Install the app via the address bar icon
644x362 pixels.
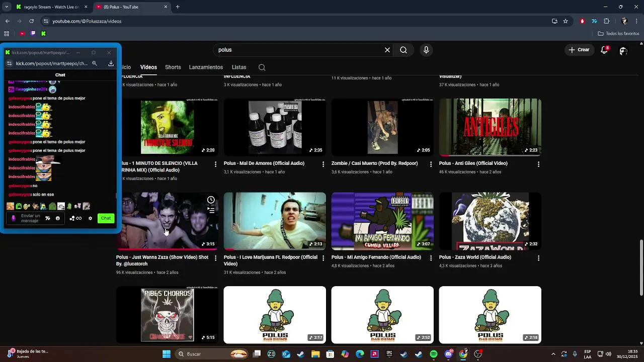click(554, 21)
